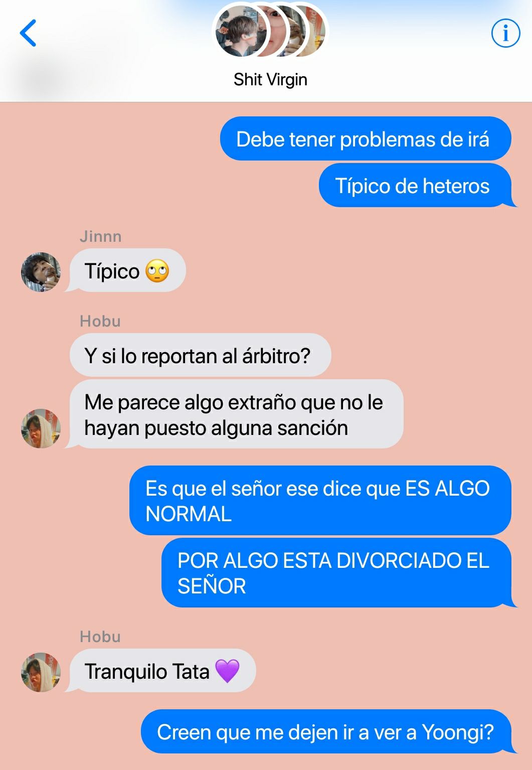This screenshot has height=770, width=532.
Task: Tap the Hobu label above Tranquilo Tata
Action: point(100,637)
